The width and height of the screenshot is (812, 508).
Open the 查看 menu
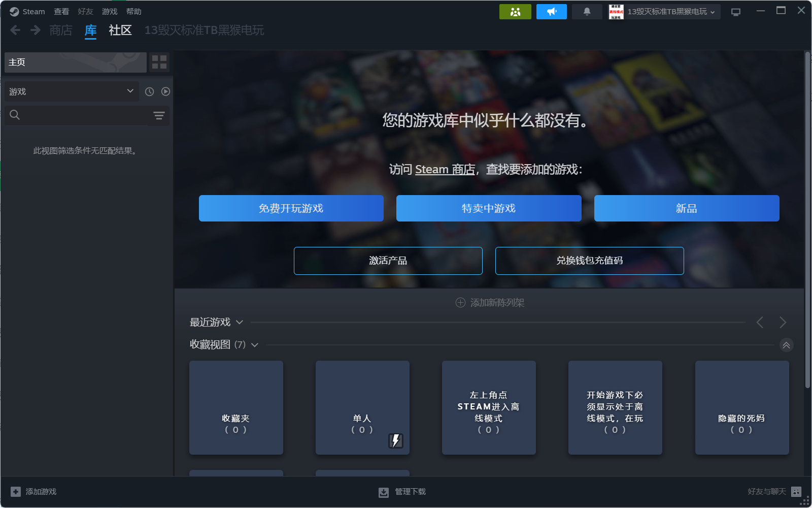click(x=61, y=12)
